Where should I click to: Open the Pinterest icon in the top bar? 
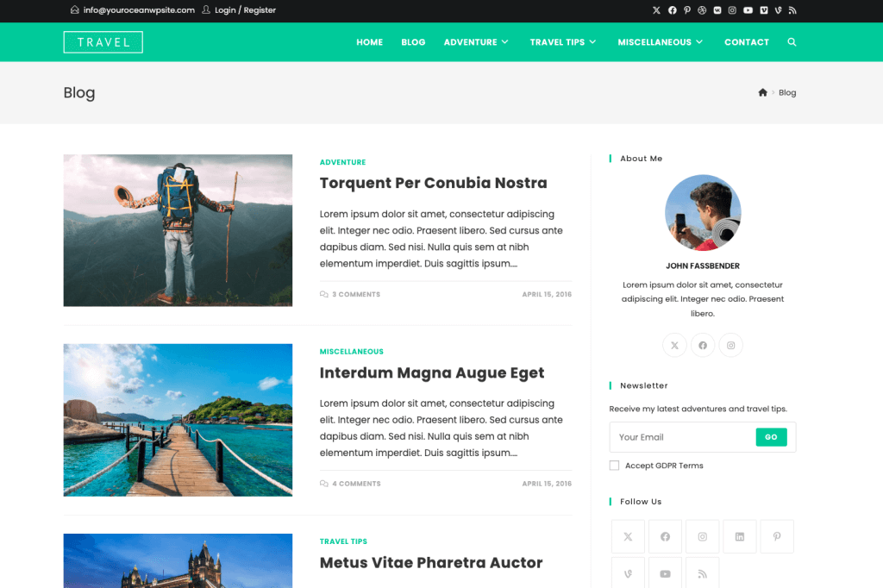688,9
